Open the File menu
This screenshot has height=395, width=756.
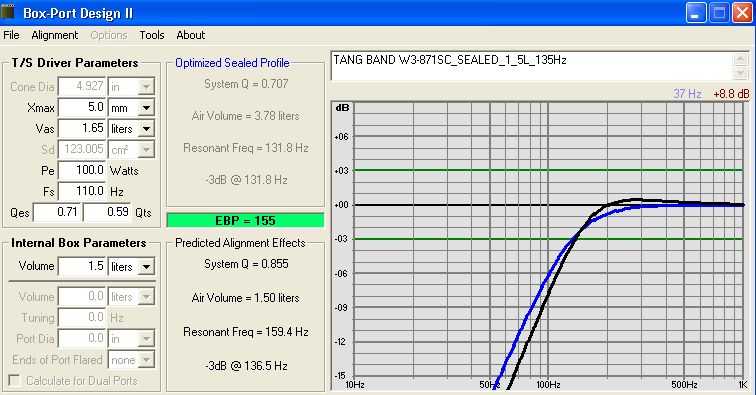[x=11, y=35]
